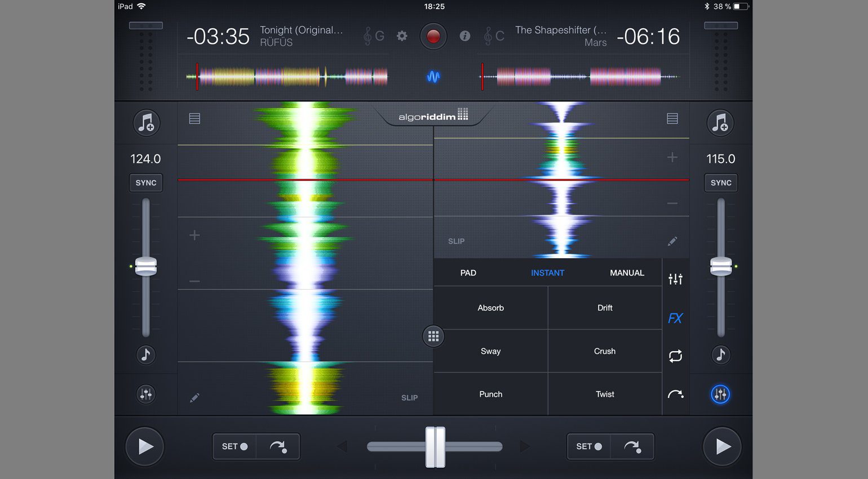Trigger the Punch effect
This screenshot has height=479, width=868.
[490, 394]
